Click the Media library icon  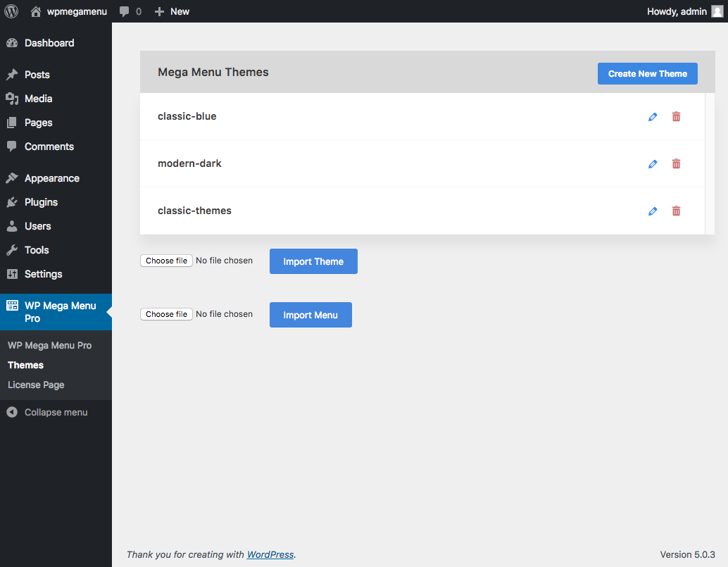[x=12, y=99]
